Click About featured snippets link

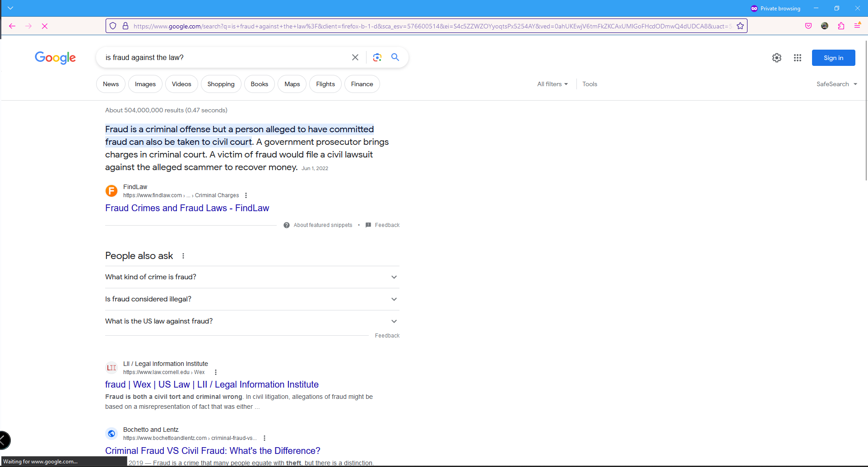click(x=323, y=225)
